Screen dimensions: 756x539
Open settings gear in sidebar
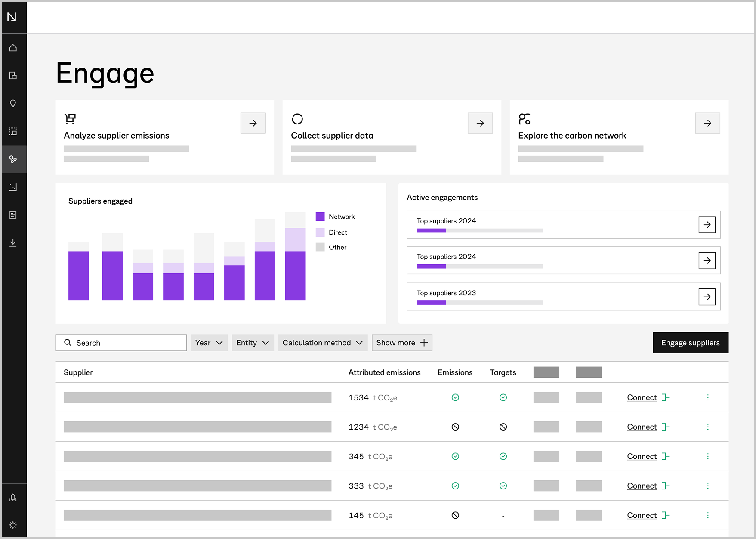point(13,525)
